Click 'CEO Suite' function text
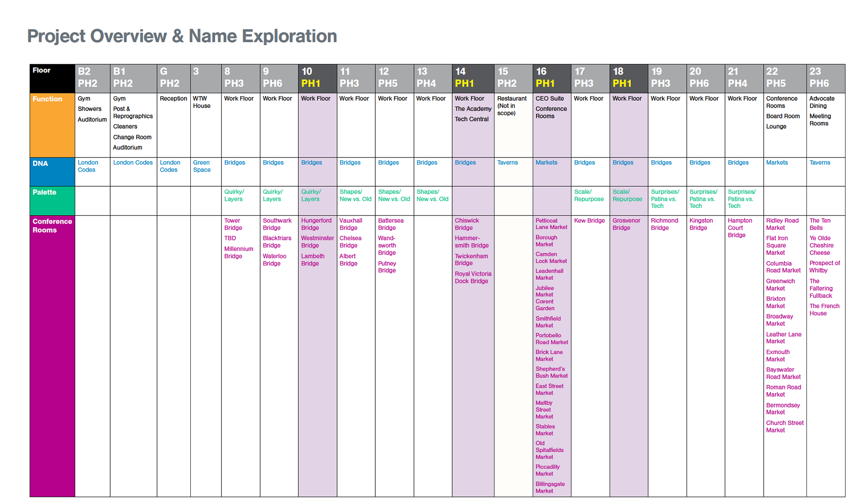This screenshot has width=864, height=504. pyautogui.click(x=549, y=99)
